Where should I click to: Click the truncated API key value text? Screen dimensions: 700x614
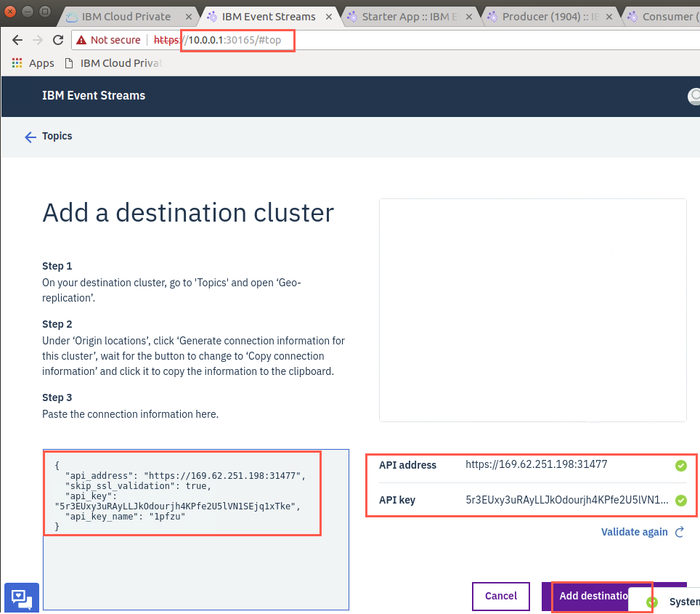click(x=567, y=500)
